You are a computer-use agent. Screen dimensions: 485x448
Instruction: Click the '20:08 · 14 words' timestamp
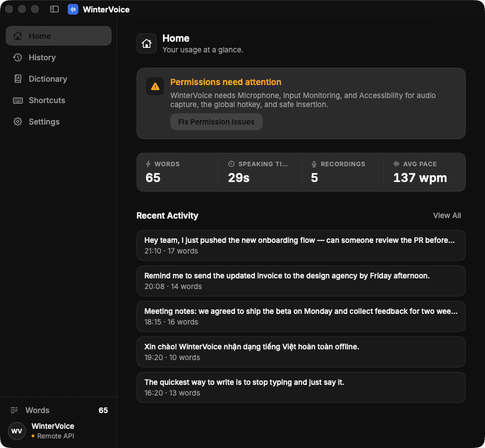coord(173,287)
